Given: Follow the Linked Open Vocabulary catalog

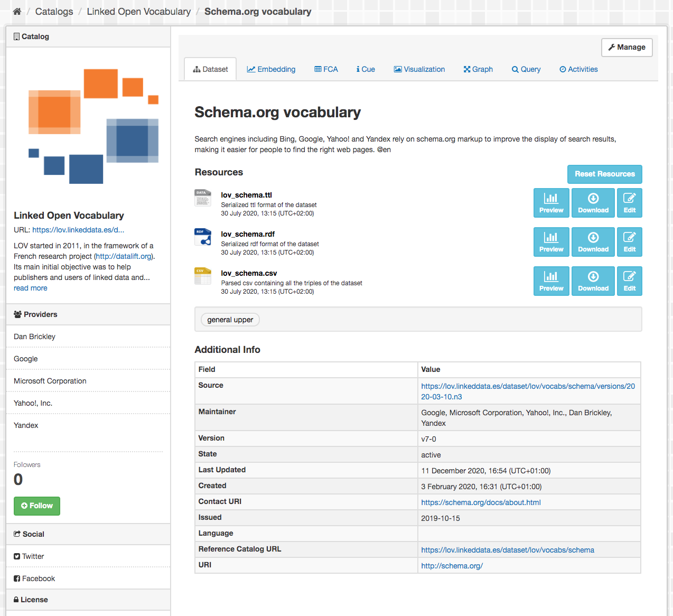Looking at the screenshot, I should [x=37, y=506].
